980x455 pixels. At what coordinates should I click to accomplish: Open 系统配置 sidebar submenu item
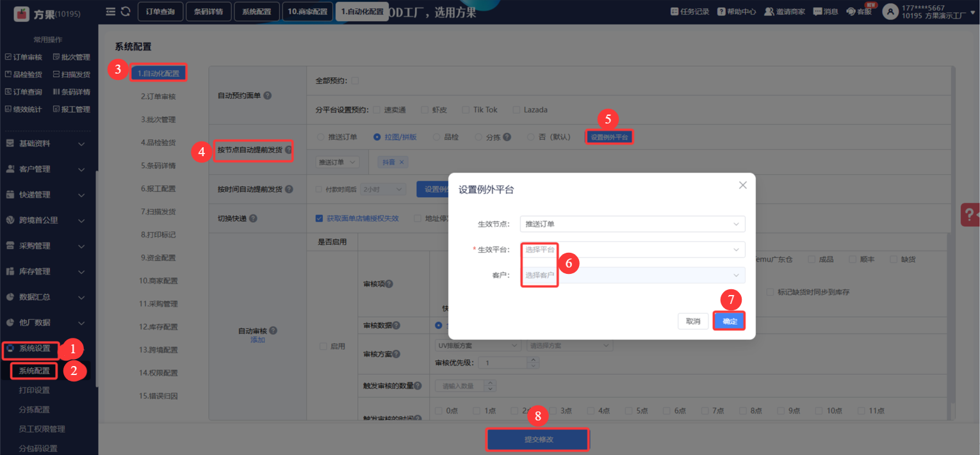[34, 371]
